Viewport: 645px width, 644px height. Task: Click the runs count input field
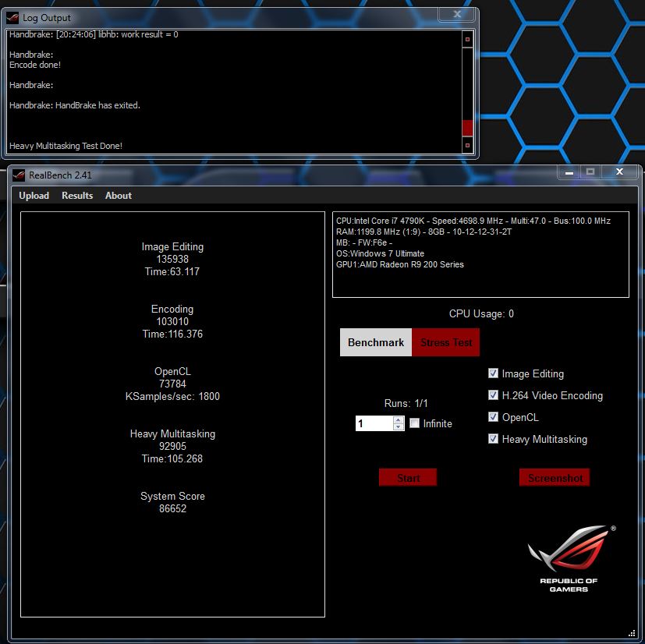point(374,423)
